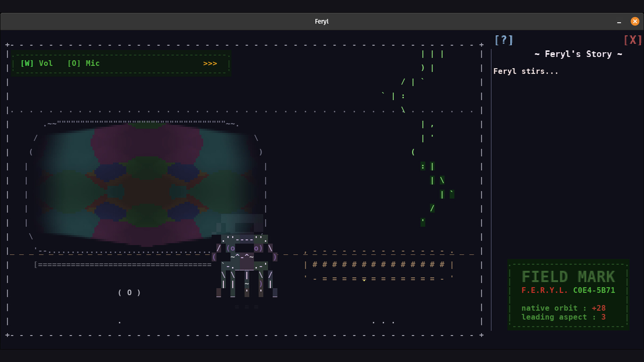Click the Feryl's Story panel title

click(578, 54)
